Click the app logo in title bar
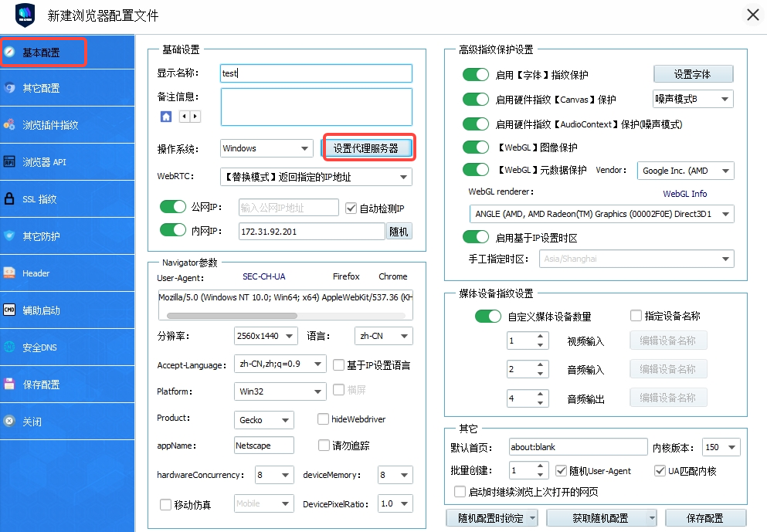This screenshot has width=767, height=532. point(25,15)
